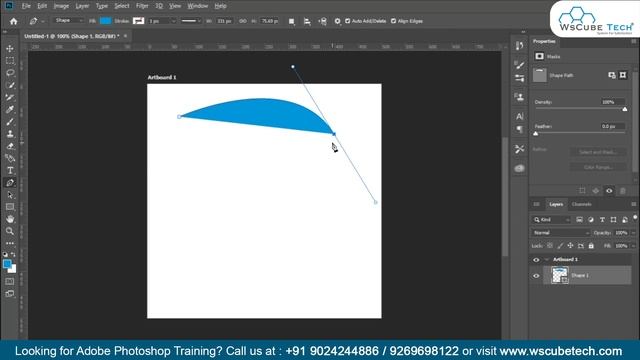
Task: Click the Density slider handle
Action: tap(624, 109)
